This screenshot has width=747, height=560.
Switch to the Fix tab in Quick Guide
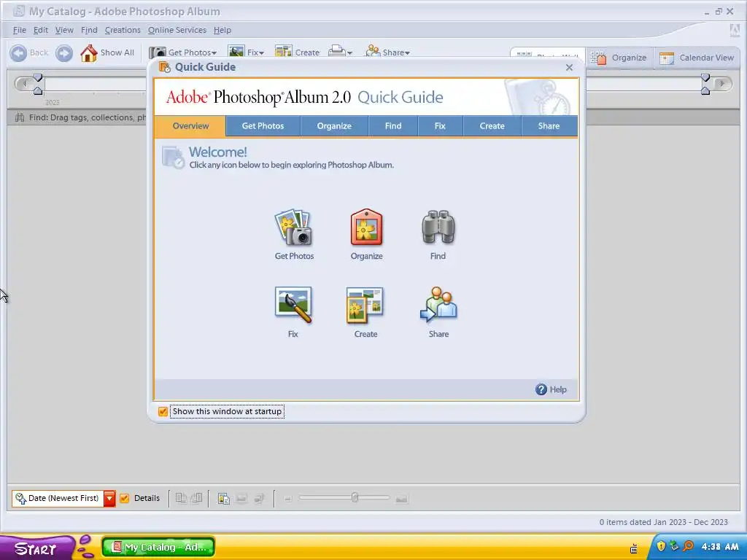pos(440,126)
